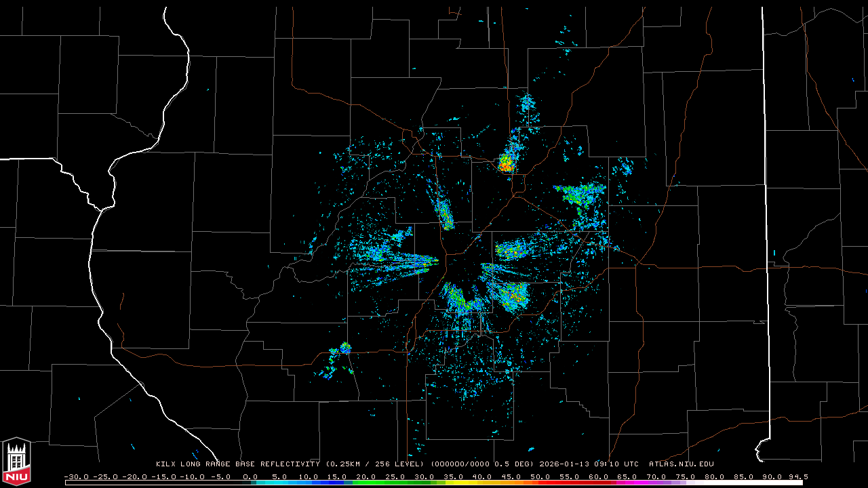This screenshot has width=868, height=488.
Task: Click the 35.0 scale label
Action: click(453, 476)
